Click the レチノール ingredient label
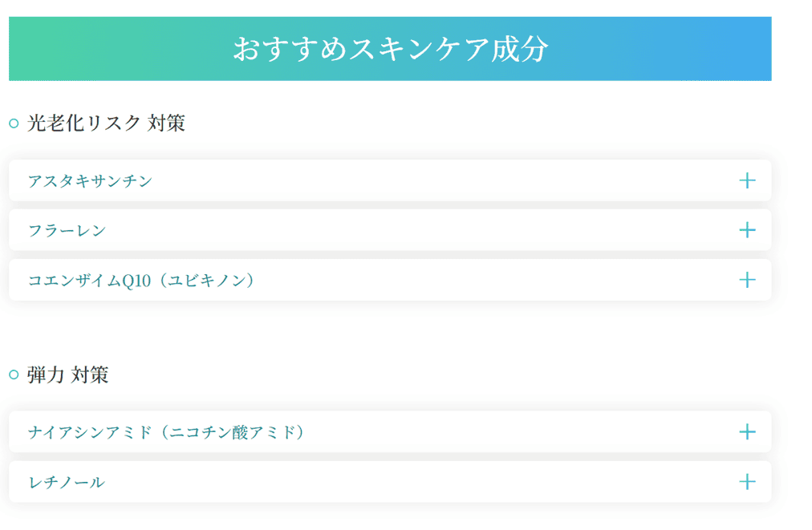The height and width of the screenshot is (530, 812). point(67,482)
